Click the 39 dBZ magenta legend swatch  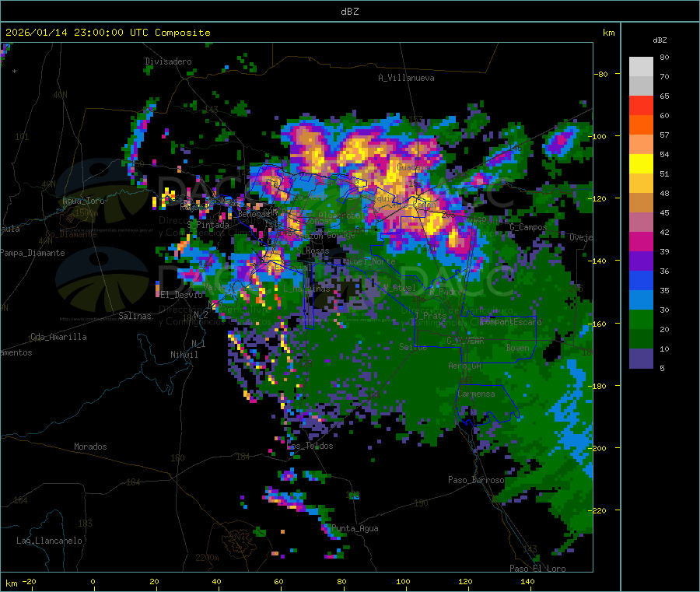pyautogui.click(x=641, y=241)
